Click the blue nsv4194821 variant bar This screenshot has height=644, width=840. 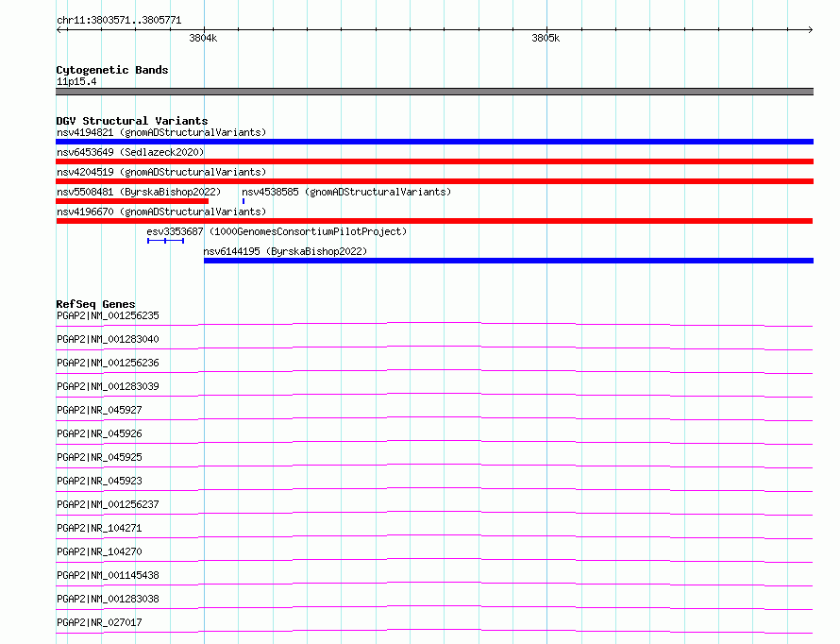click(x=434, y=142)
